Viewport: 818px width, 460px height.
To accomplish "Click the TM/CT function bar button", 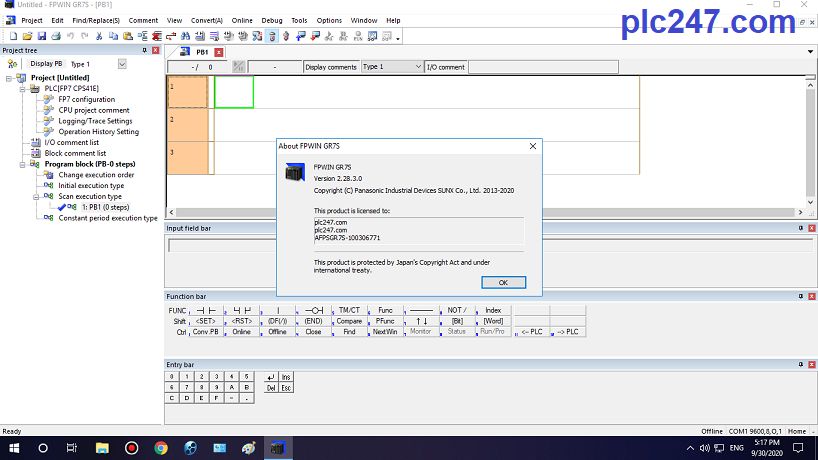I will coord(350,310).
